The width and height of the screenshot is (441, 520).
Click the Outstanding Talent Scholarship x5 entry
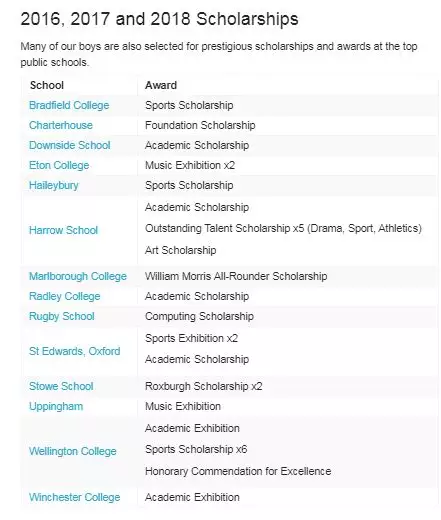pyautogui.click(x=283, y=228)
